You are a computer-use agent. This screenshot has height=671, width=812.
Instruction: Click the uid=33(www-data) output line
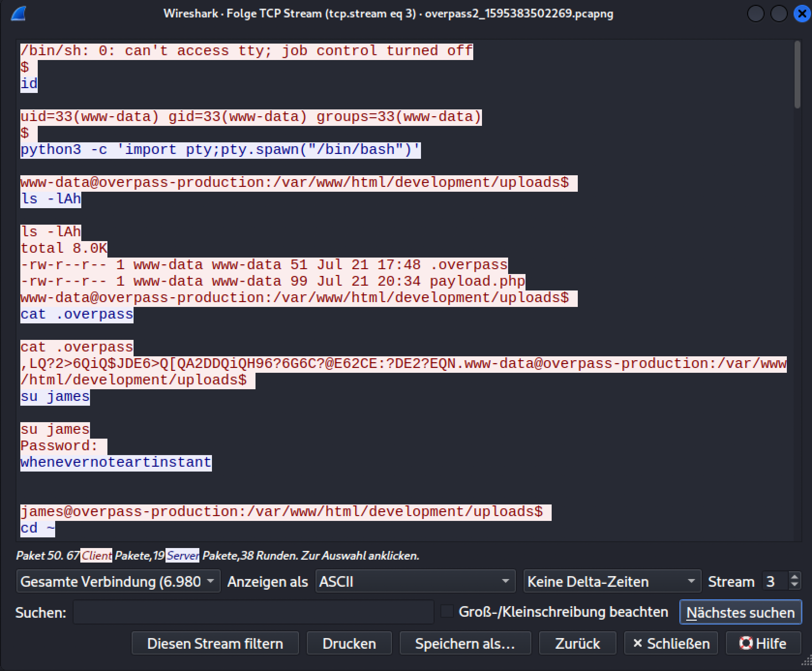point(251,117)
